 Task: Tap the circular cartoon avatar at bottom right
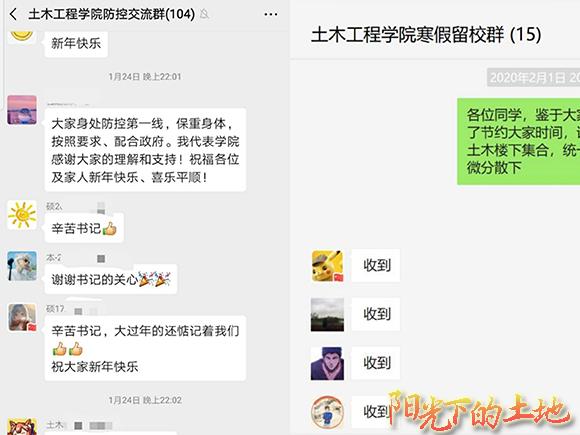point(327,412)
